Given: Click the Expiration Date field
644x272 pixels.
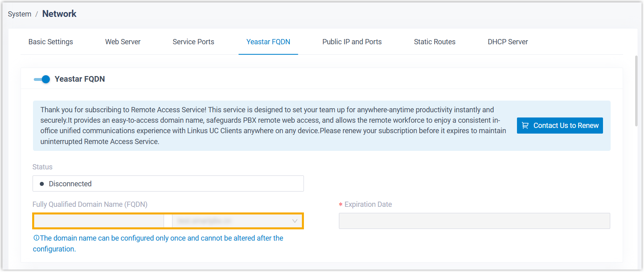Looking at the screenshot, I should (474, 221).
